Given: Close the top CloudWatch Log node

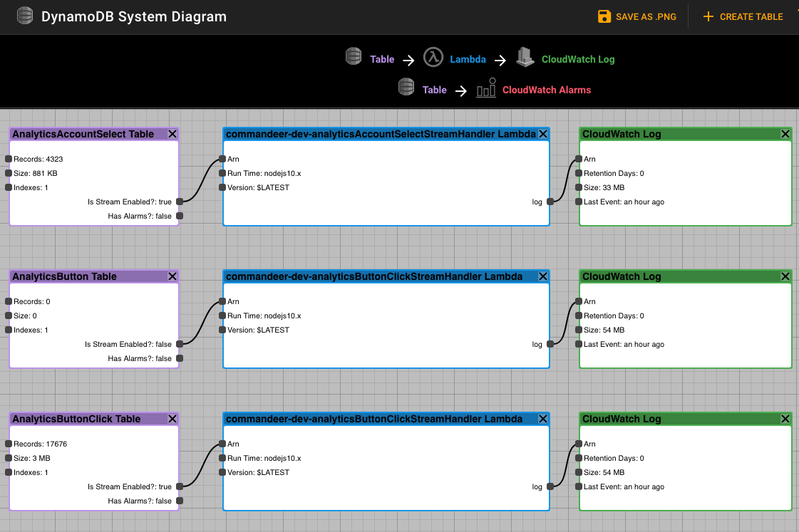Looking at the screenshot, I should pos(785,134).
